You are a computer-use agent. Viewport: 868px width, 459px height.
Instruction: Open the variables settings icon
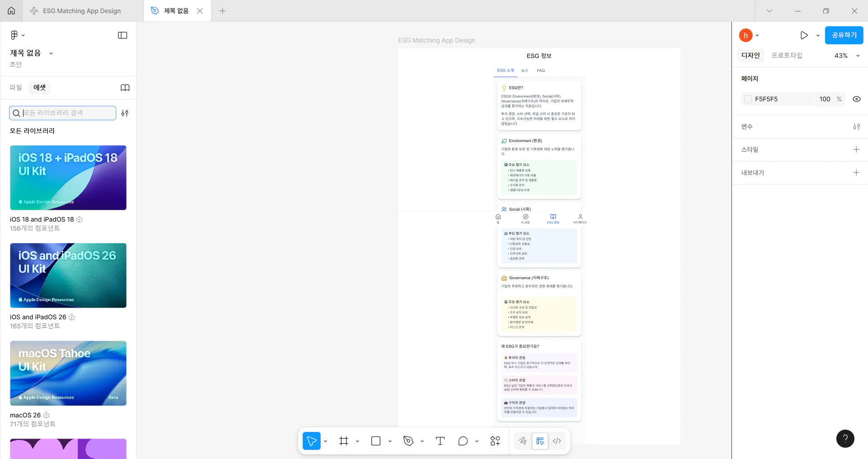click(856, 127)
